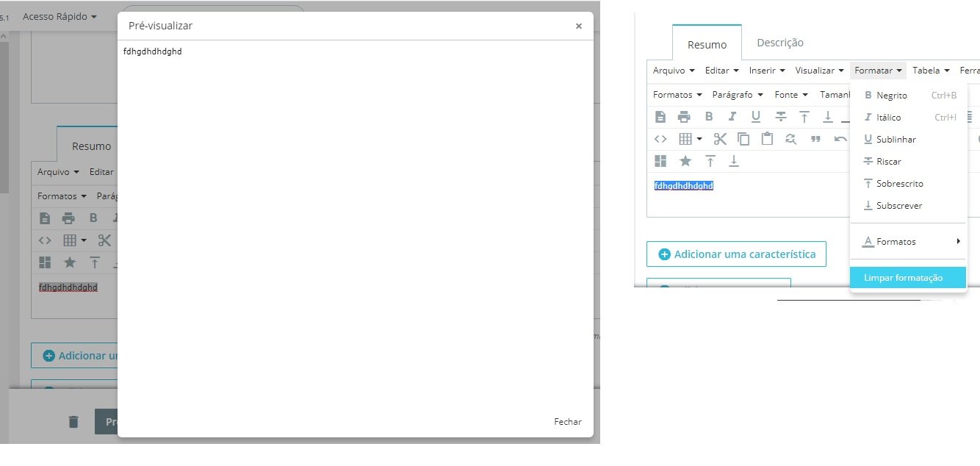Click the scissors cut icon in right editor
The height and width of the screenshot is (466, 980).
coord(720,138)
